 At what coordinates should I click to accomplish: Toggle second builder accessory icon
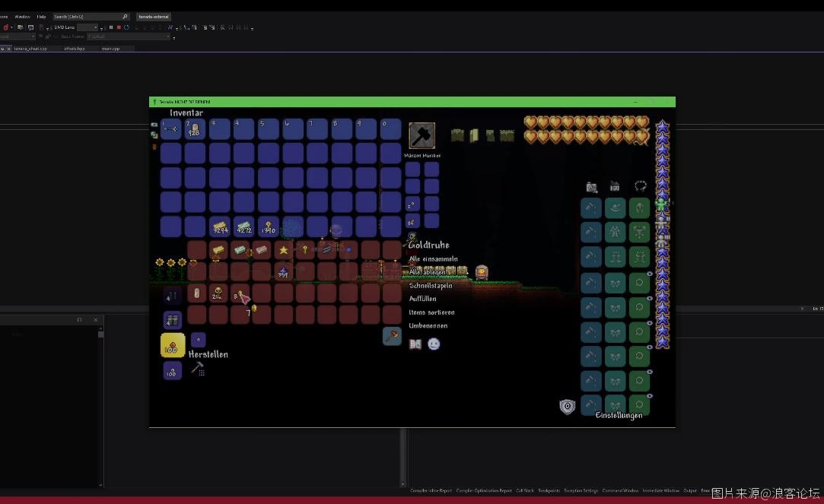474,135
